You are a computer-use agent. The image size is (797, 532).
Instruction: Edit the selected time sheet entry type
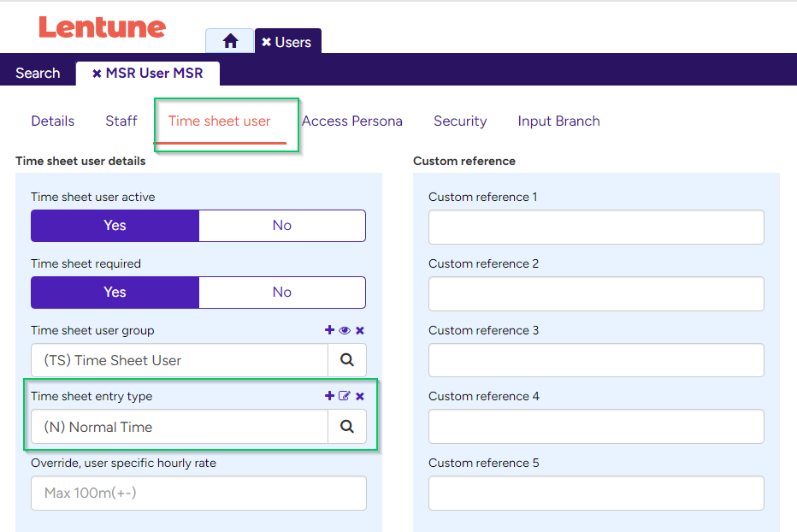pyautogui.click(x=344, y=396)
